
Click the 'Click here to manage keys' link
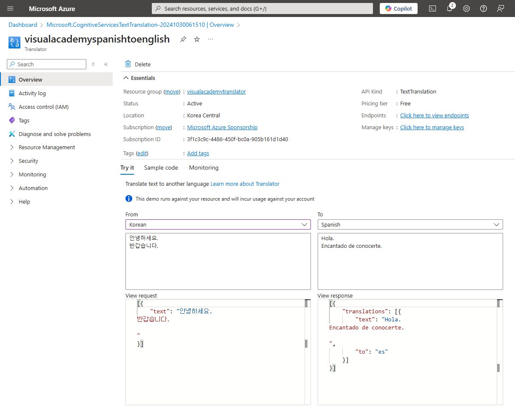432,128
